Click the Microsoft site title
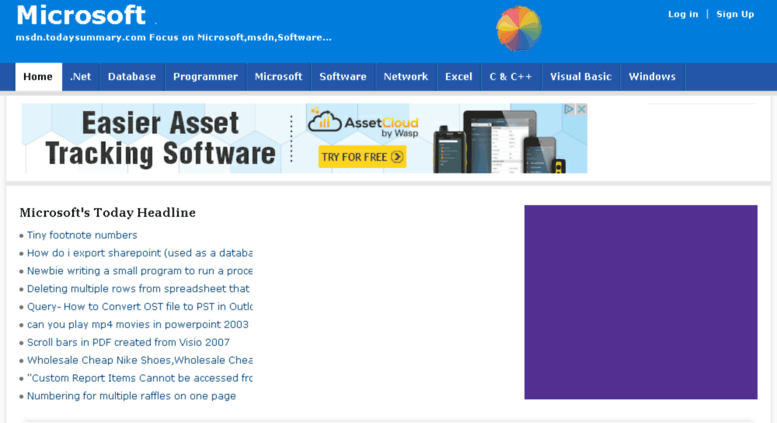777x423 pixels. pyautogui.click(x=81, y=15)
